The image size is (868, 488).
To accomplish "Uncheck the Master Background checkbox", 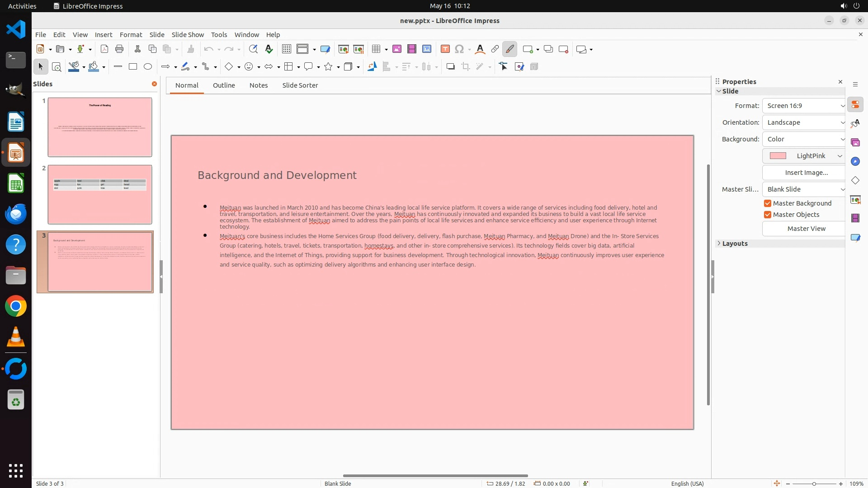I will click(x=768, y=203).
